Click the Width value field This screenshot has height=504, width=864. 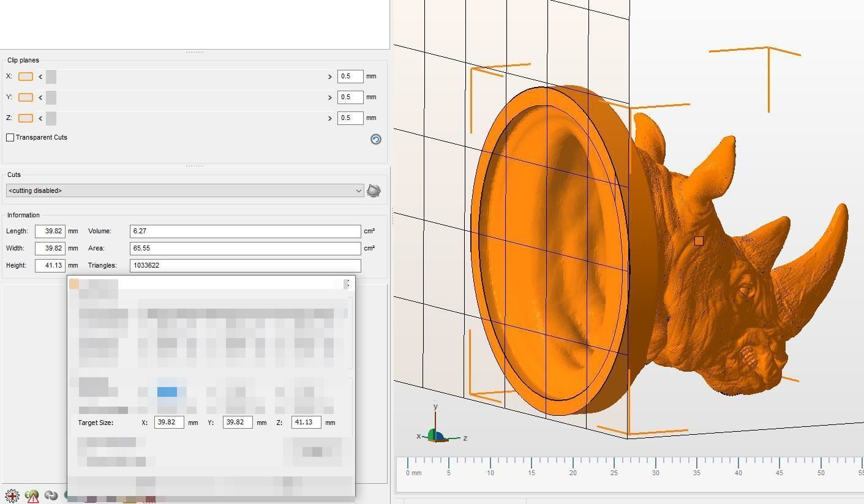coord(50,249)
